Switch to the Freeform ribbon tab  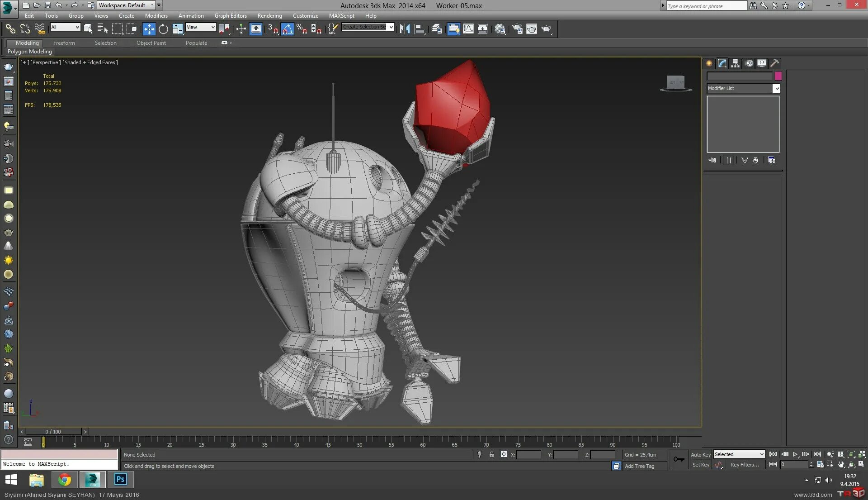coord(64,43)
